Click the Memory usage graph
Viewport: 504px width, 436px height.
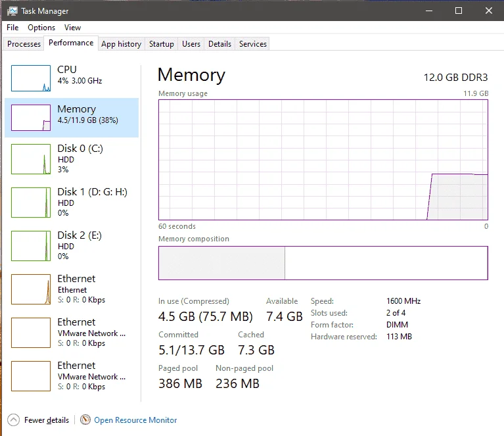pos(323,160)
